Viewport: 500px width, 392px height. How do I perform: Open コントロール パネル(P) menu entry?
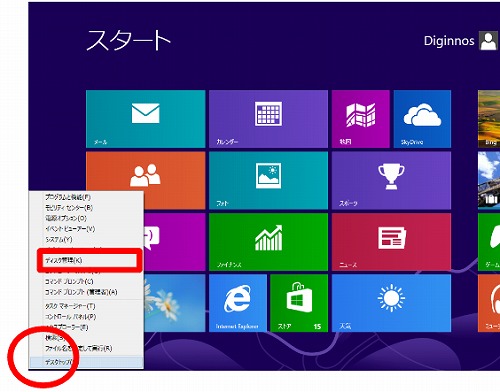click(86, 317)
